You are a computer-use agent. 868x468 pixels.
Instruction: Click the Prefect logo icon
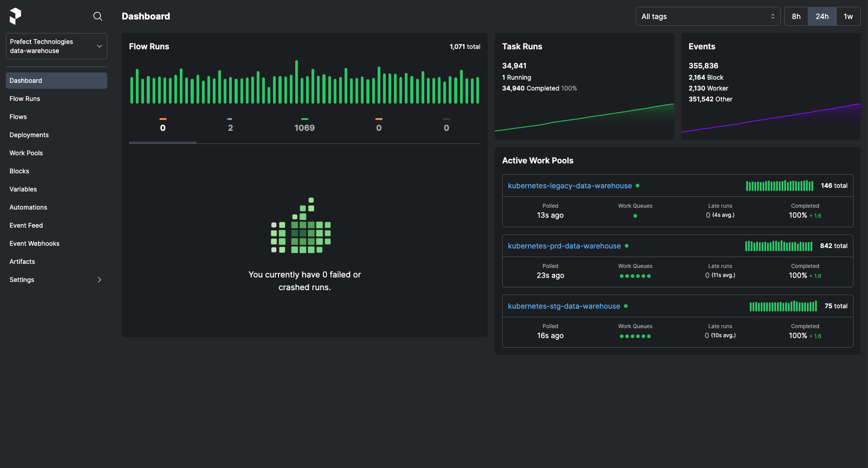coord(15,16)
